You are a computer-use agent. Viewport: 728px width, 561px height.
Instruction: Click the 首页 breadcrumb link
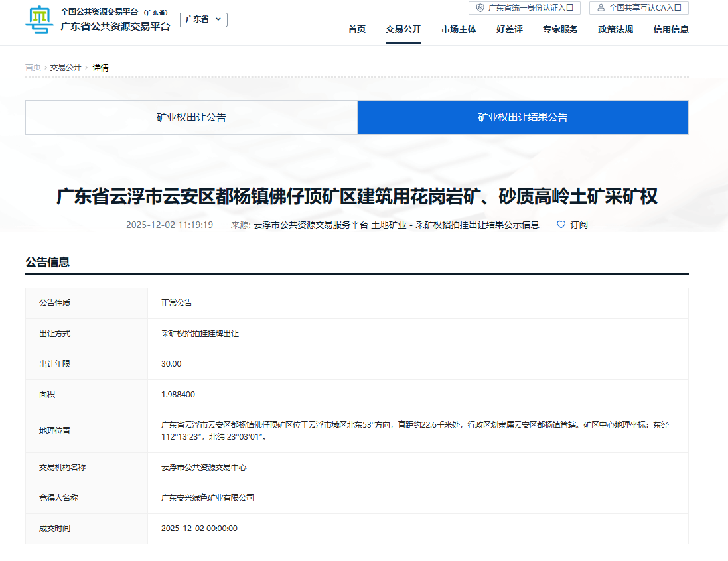33,68
